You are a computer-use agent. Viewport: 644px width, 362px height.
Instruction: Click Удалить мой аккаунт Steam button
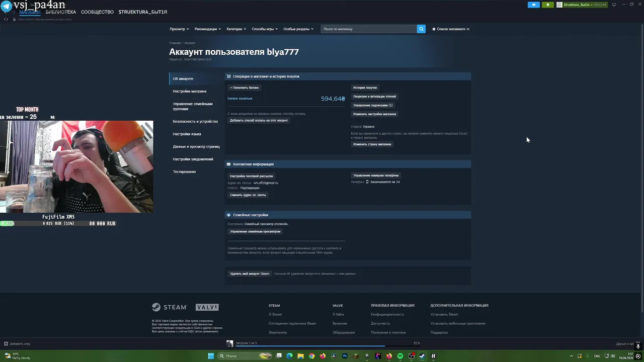coord(250,274)
